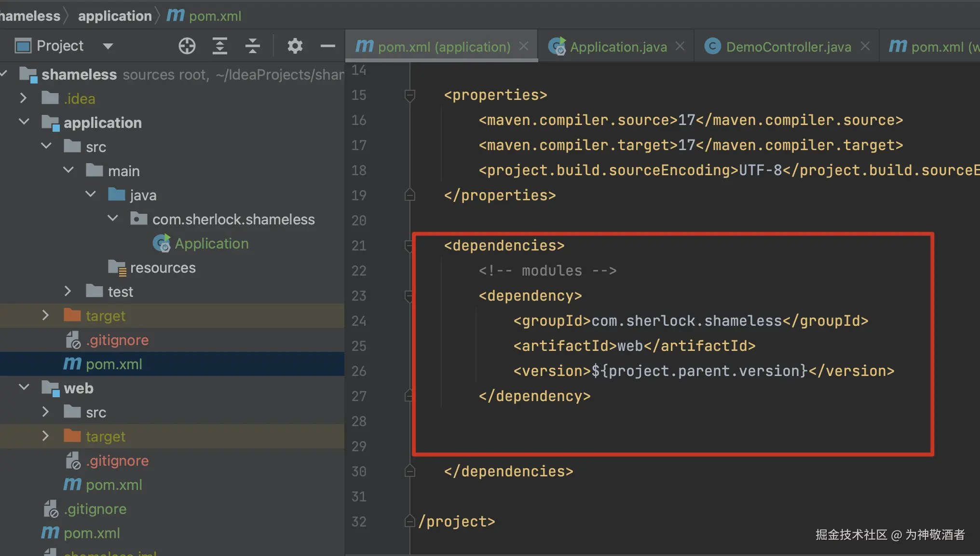Viewport: 980px width, 556px height.
Task: Fold the dependencies block at line 21
Action: [x=409, y=246]
